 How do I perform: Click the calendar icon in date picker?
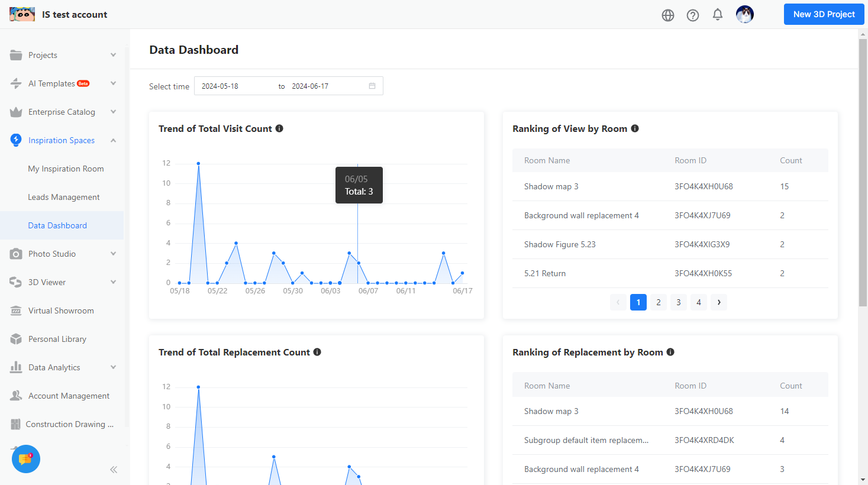(x=372, y=86)
